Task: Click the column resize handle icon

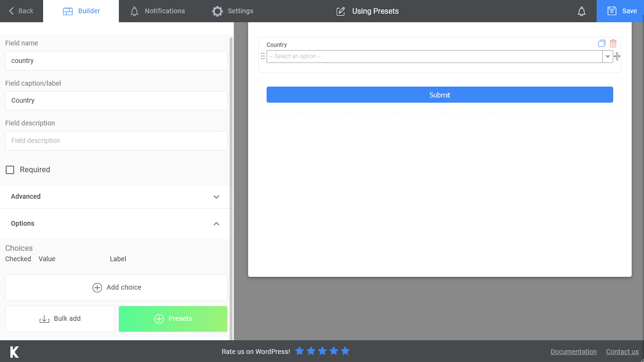Action: click(617, 56)
